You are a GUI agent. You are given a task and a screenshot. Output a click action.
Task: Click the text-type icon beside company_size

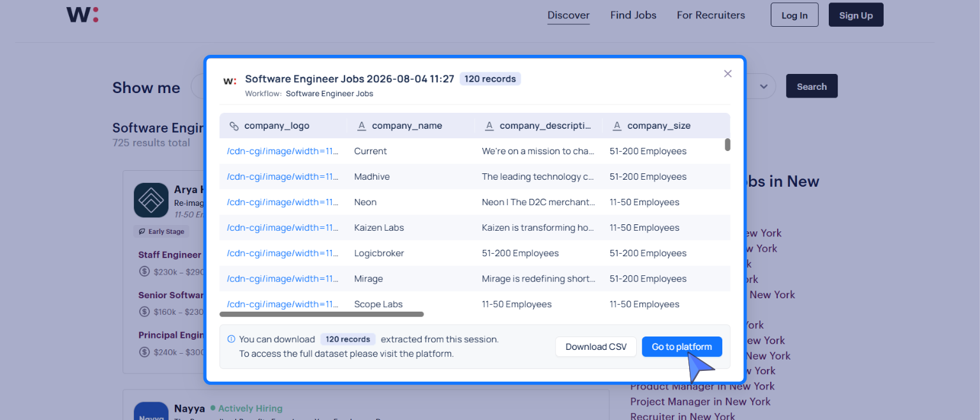click(616, 126)
